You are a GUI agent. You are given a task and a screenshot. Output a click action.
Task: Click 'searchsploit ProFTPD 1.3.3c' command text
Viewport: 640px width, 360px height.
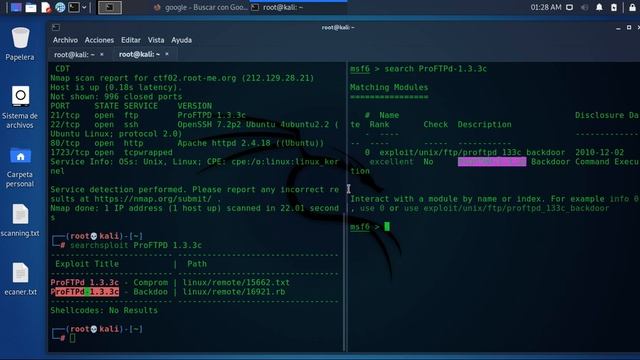[136, 245]
